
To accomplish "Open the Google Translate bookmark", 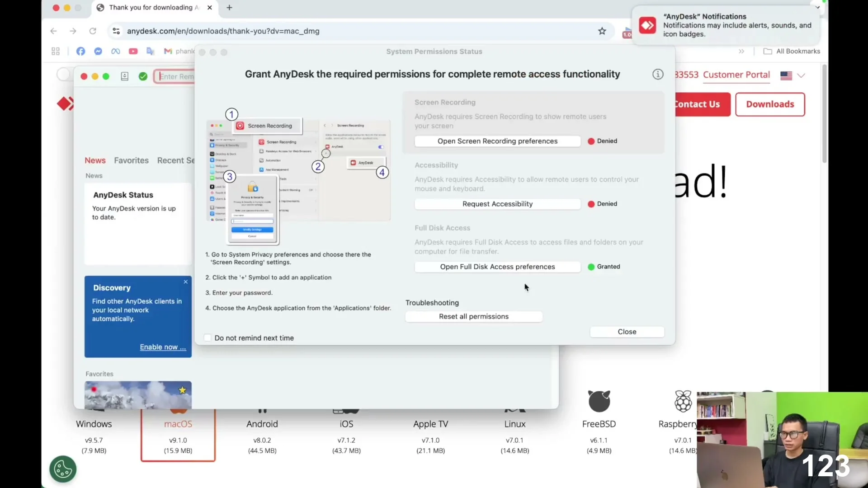I will (x=151, y=52).
